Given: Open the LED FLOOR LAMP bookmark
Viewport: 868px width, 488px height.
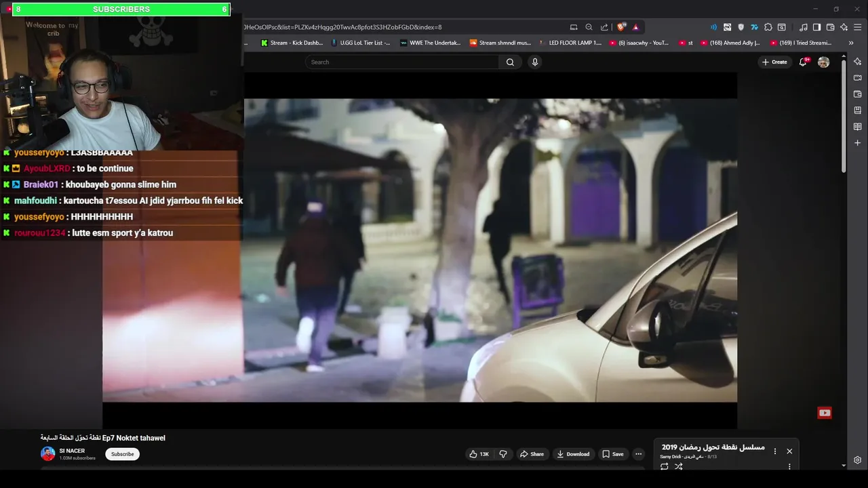Looking at the screenshot, I should tap(570, 43).
